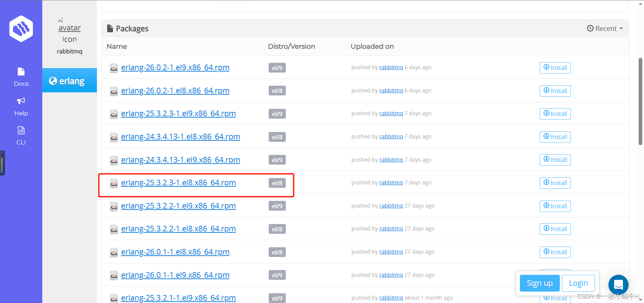
Task: Click el/9 badge for erlang-26.0.2-1.el9
Action: (x=277, y=68)
